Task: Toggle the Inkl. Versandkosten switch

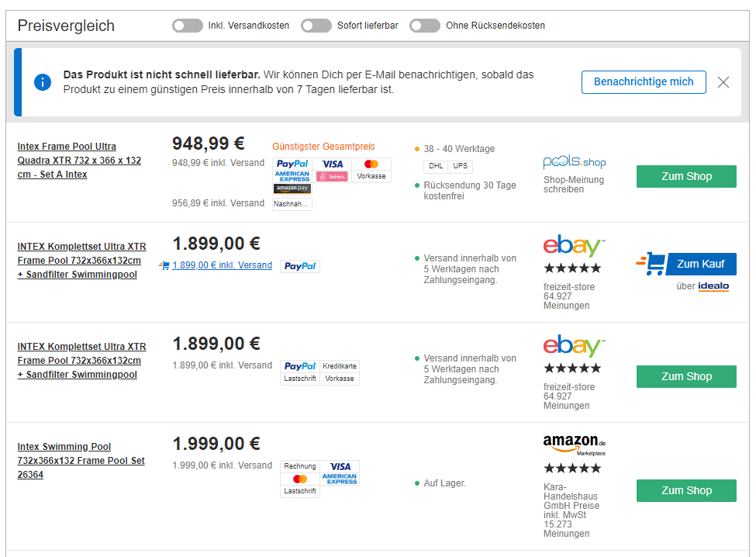Action: 188,26
